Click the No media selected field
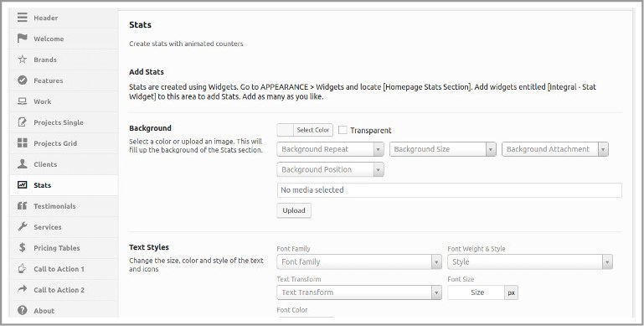 click(450, 190)
